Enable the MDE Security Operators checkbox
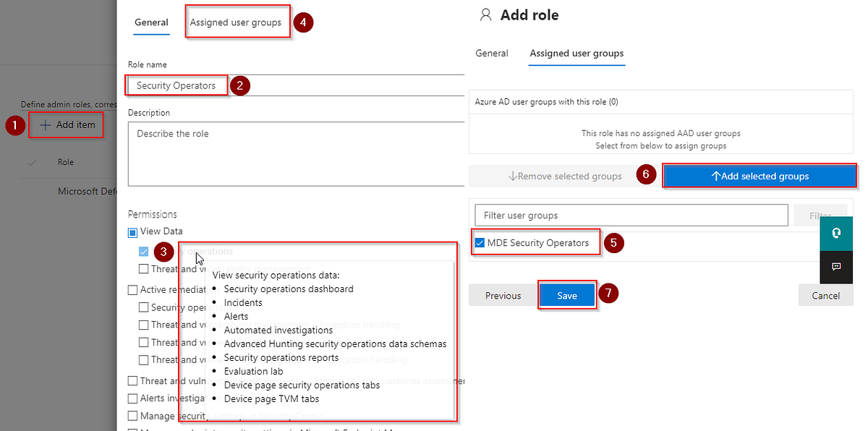Viewport: 868px width, 431px height. tap(479, 243)
